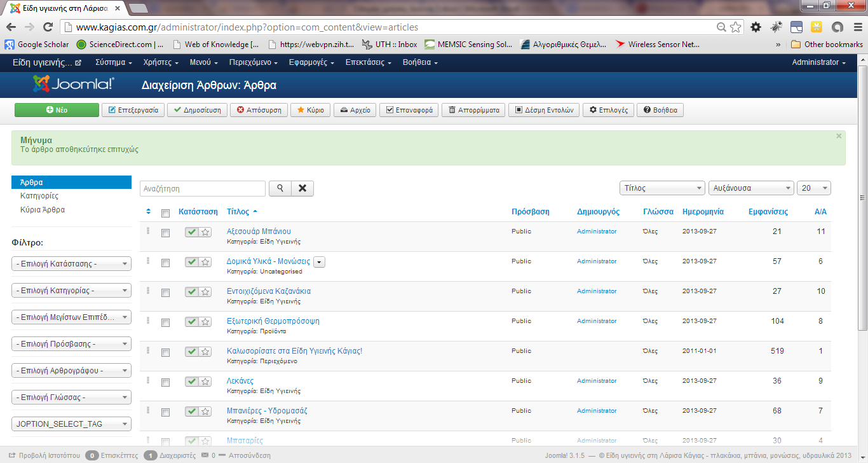This screenshot has height=463, width=868.
Task: Check the box for Εντοιχιζόμενα Καζανάκια
Action: (x=166, y=293)
